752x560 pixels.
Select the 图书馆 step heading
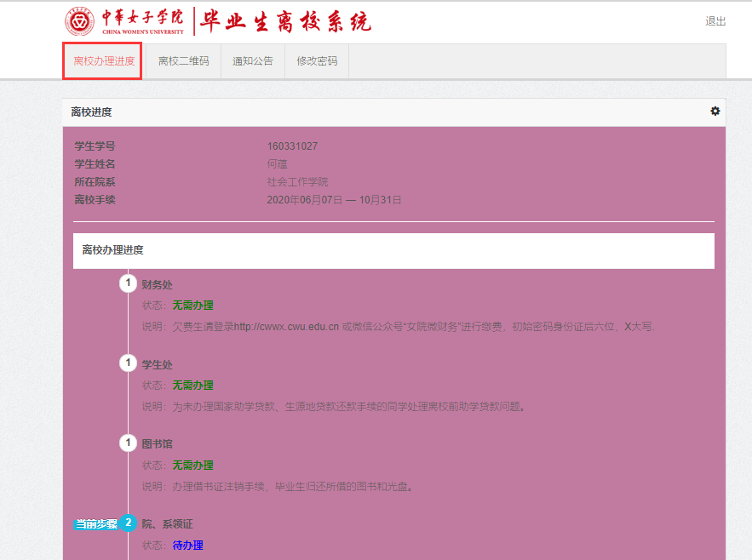tap(158, 444)
